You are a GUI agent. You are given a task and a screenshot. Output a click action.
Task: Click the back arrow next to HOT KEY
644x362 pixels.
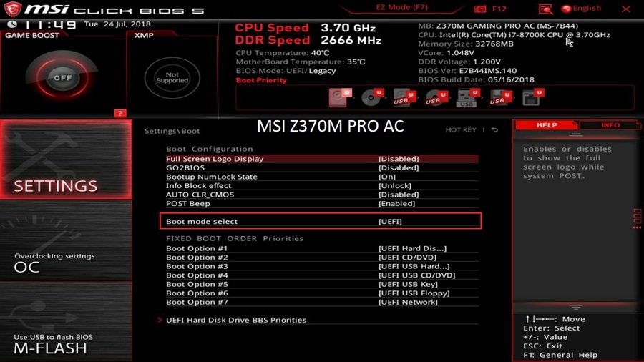point(495,130)
